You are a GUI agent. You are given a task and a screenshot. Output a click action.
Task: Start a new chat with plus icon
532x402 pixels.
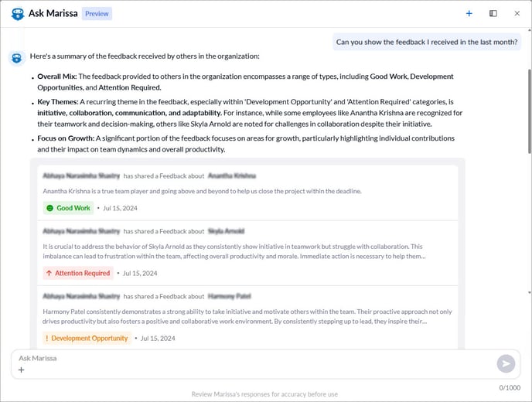469,13
